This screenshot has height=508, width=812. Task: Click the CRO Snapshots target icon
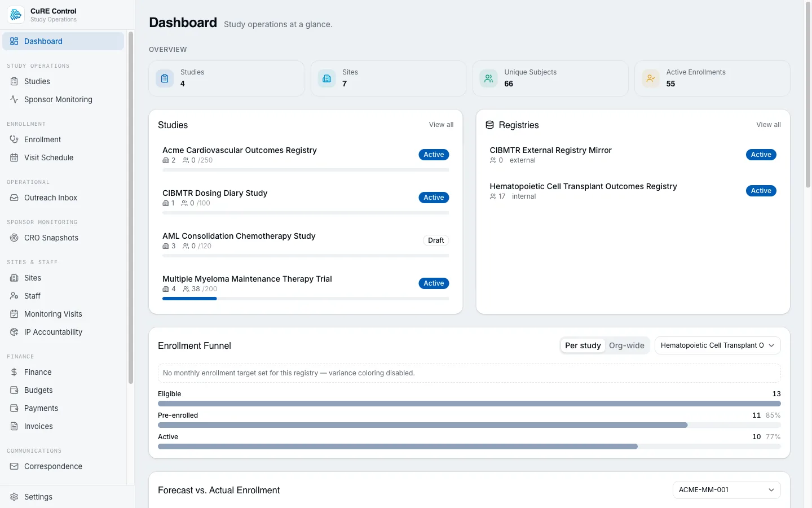point(14,238)
